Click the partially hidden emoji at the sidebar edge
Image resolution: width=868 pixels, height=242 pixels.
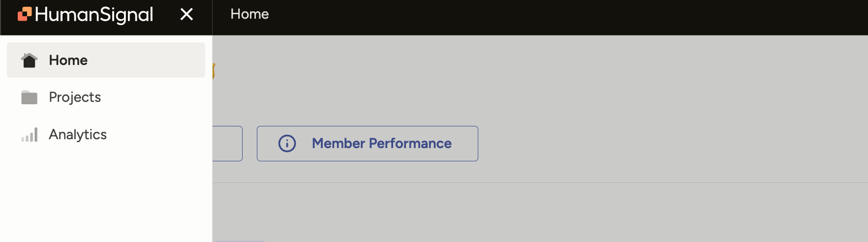(x=214, y=71)
